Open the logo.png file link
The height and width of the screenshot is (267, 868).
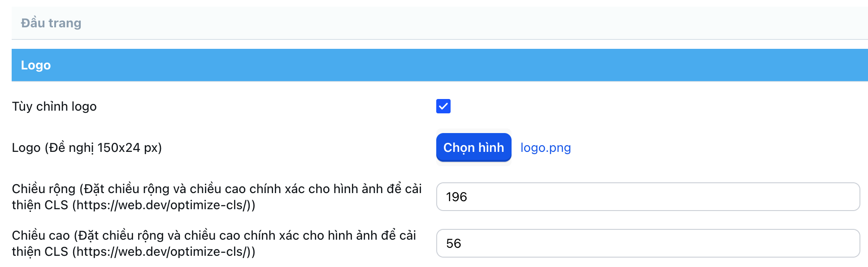click(x=545, y=148)
